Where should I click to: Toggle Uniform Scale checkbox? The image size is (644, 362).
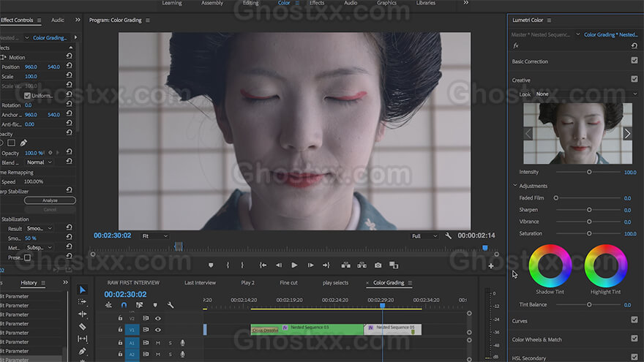click(x=27, y=96)
